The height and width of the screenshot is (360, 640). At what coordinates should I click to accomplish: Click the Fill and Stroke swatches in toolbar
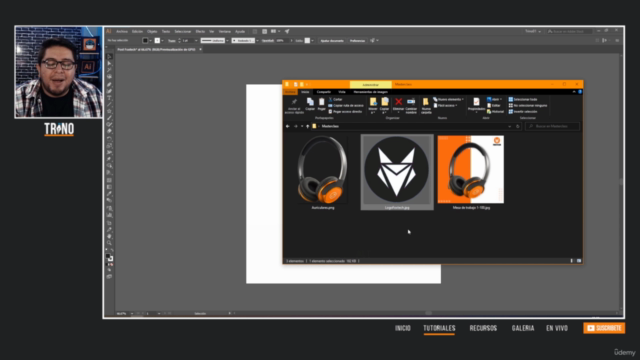109,257
